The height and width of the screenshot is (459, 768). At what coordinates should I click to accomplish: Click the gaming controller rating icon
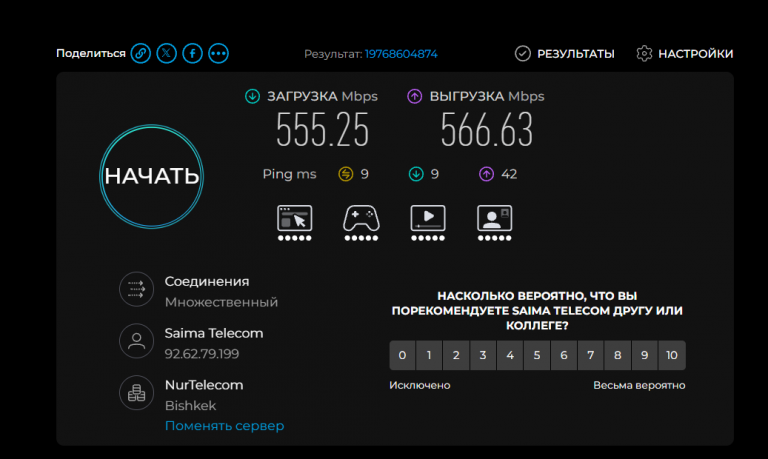click(361, 218)
